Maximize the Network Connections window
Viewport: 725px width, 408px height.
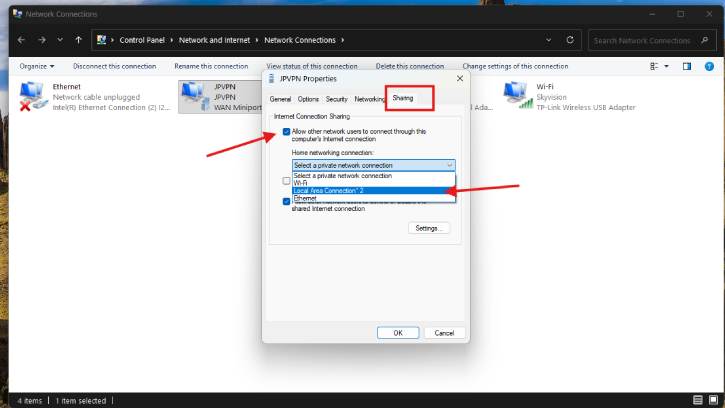tap(681, 14)
